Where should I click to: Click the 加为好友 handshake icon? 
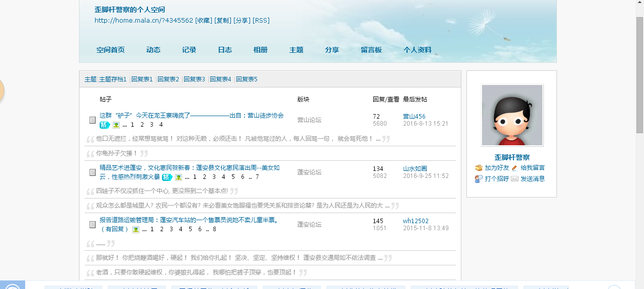point(478,168)
